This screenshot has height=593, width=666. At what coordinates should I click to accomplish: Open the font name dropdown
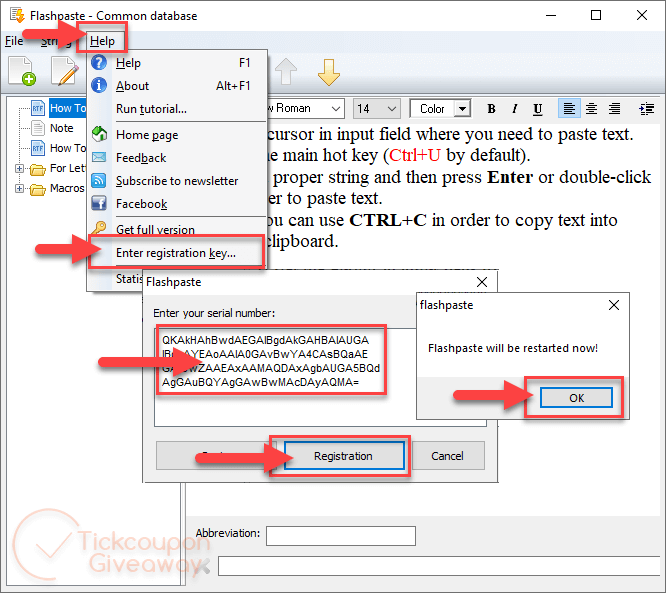pyautogui.click(x=336, y=109)
